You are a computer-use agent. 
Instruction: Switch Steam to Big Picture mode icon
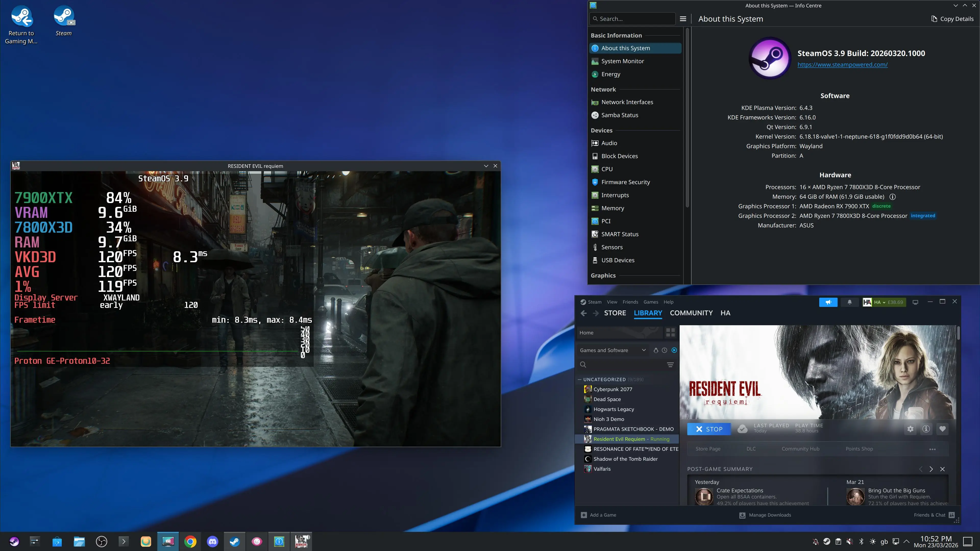click(915, 302)
